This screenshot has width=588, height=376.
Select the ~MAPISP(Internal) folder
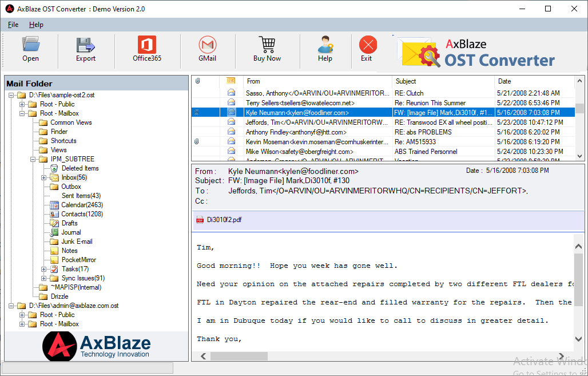(x=76, y=287)
